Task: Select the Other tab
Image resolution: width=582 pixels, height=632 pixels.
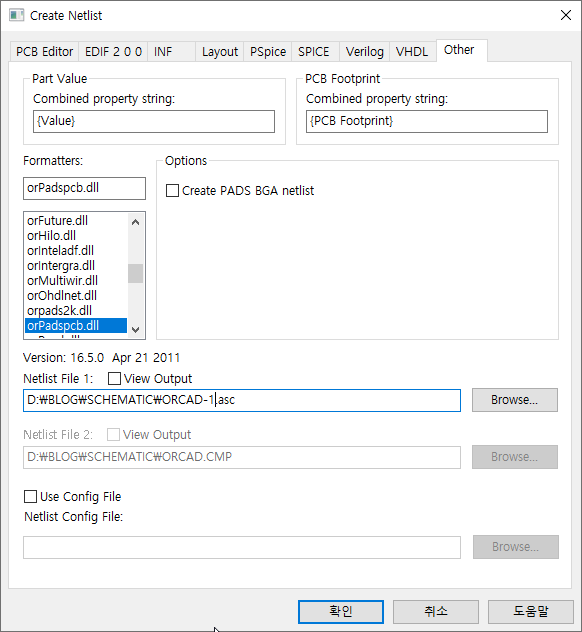Action: coord(461,50)
